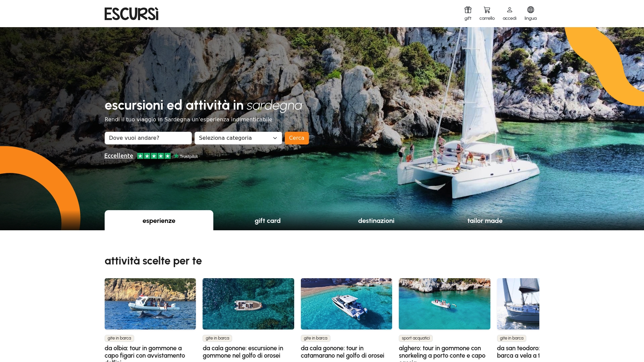Open the Cala Gonone catamaran tour image
644x362 pixels.
point(346,304)
